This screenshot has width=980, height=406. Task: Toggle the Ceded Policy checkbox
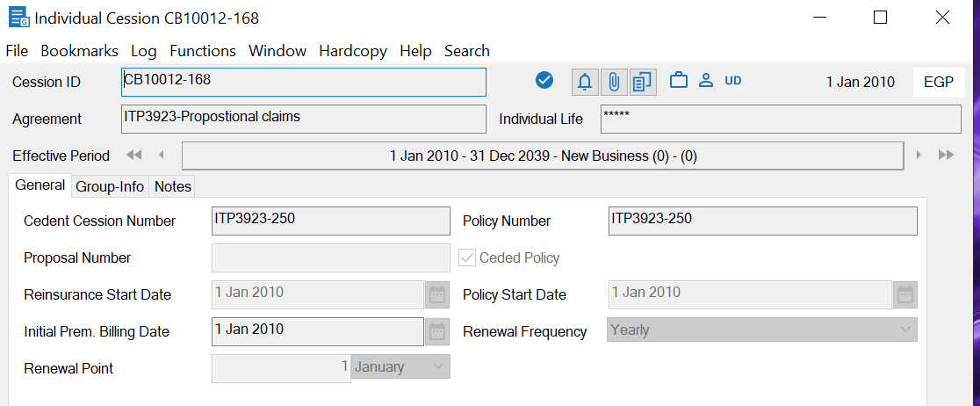pos(468,257)
